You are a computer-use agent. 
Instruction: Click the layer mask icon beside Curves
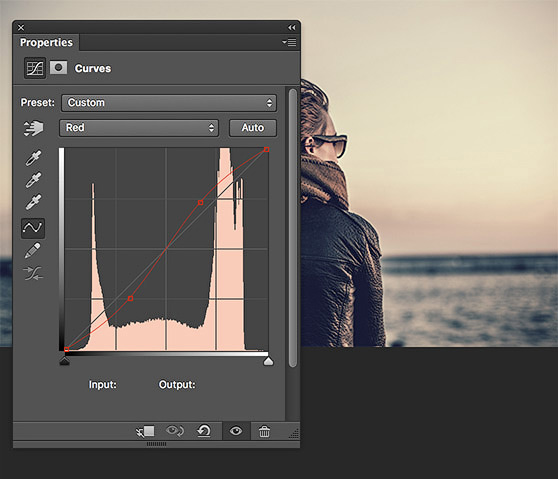click(58, 68)
